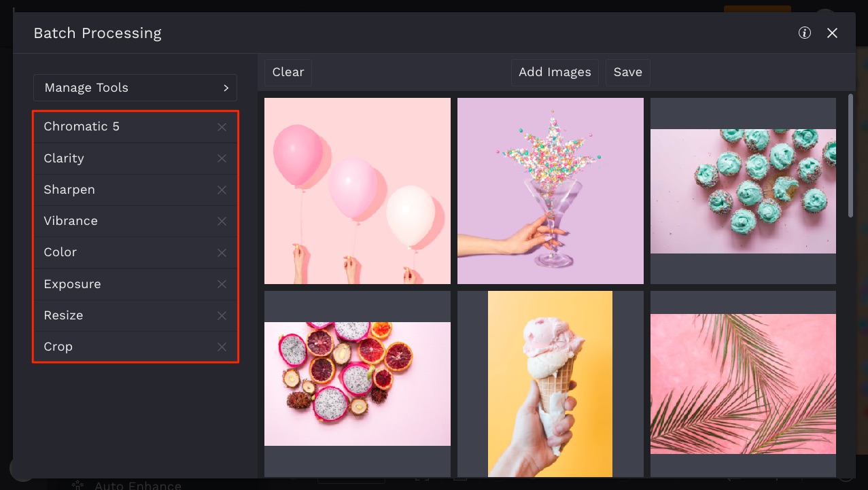Screen dimensions: 868x490
Task: Open the Exposure tool row
Action: (135, 284)
